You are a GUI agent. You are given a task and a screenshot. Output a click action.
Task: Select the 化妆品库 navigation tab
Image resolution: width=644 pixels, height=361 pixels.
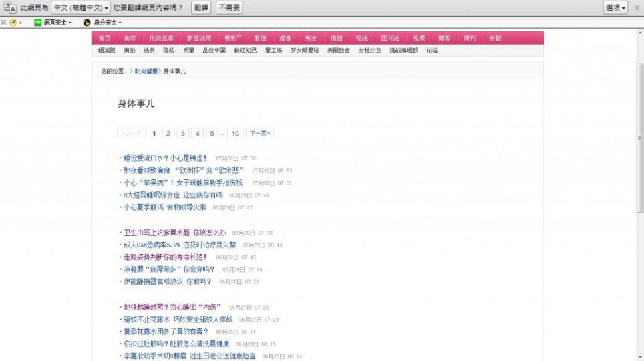click(x=161, y=39)
